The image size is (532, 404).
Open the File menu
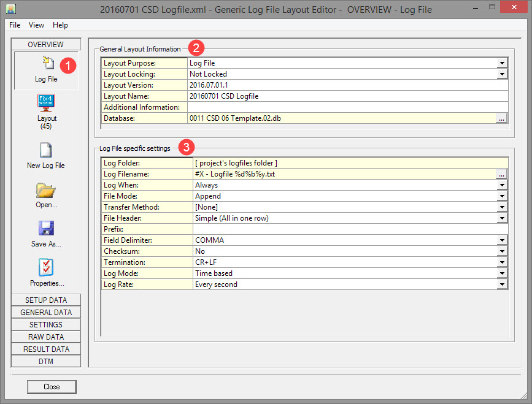[15, 25]
